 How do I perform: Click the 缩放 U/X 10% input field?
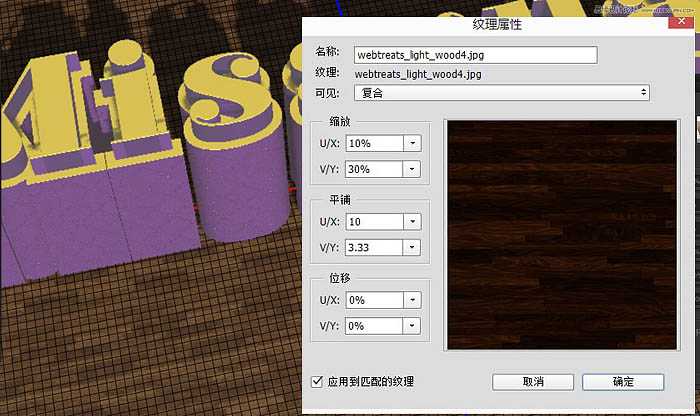[x=375, y=143]
